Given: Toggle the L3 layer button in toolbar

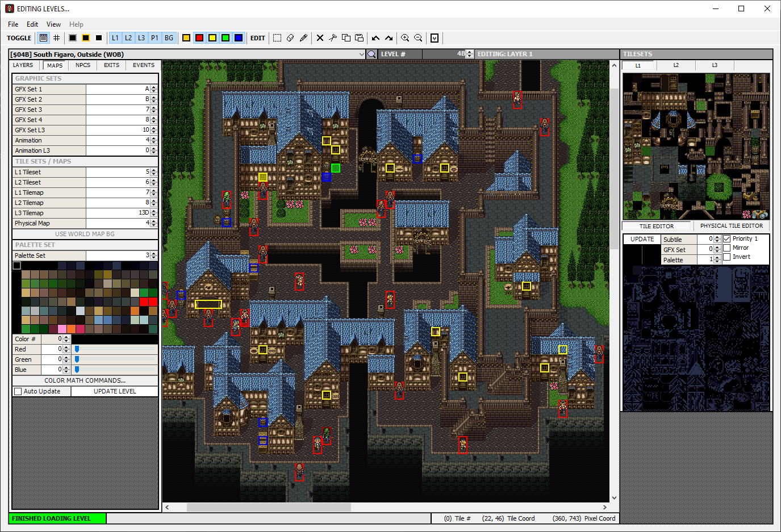Looking at the screenshot, I should (141, 38).
